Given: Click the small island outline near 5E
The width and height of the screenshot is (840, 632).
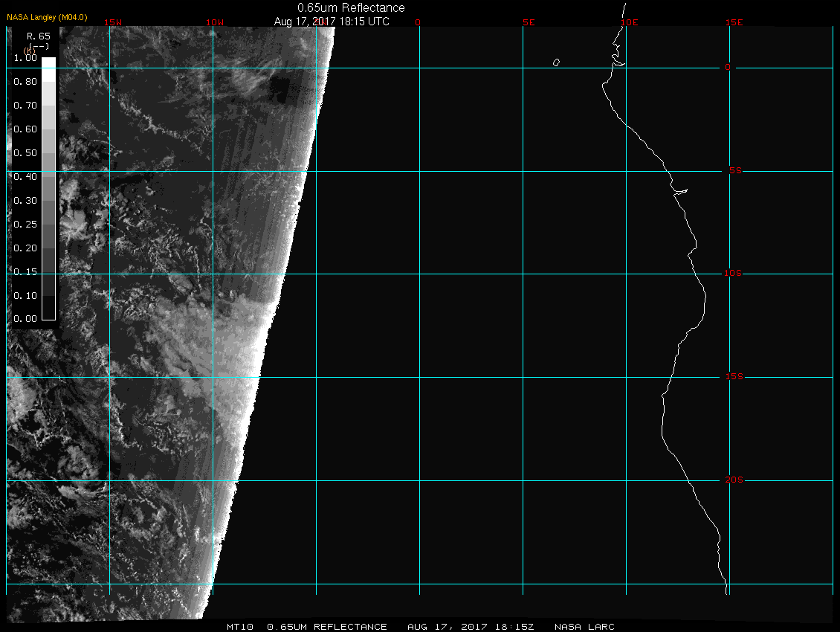Looking at the screenshot, I should coord(556,62).
